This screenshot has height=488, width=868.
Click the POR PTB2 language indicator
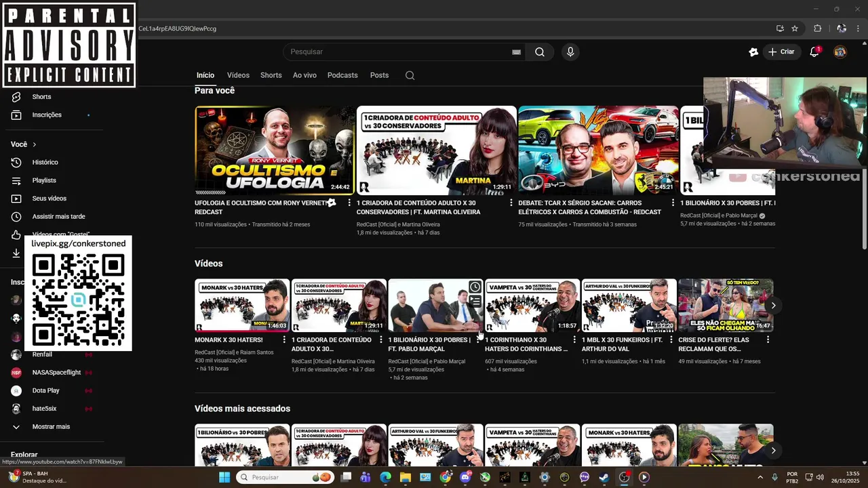pyautogui.click(x=792, y=477)
